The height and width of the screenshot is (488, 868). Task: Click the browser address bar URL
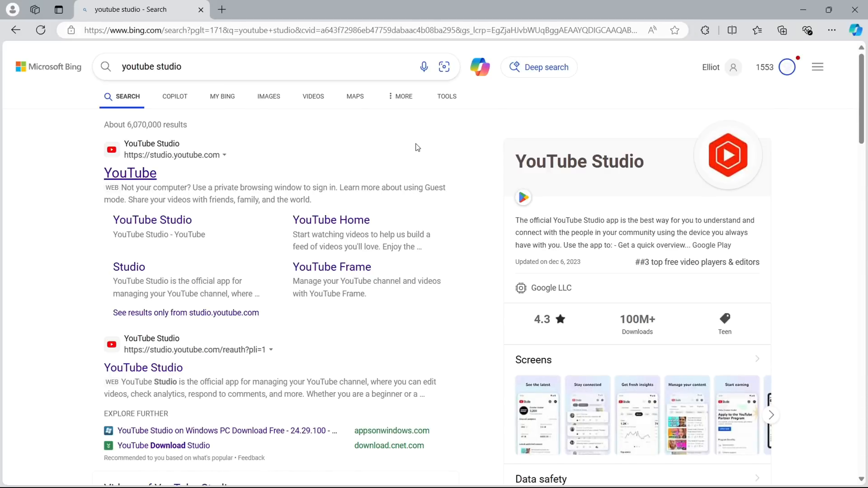pos(360,30)
